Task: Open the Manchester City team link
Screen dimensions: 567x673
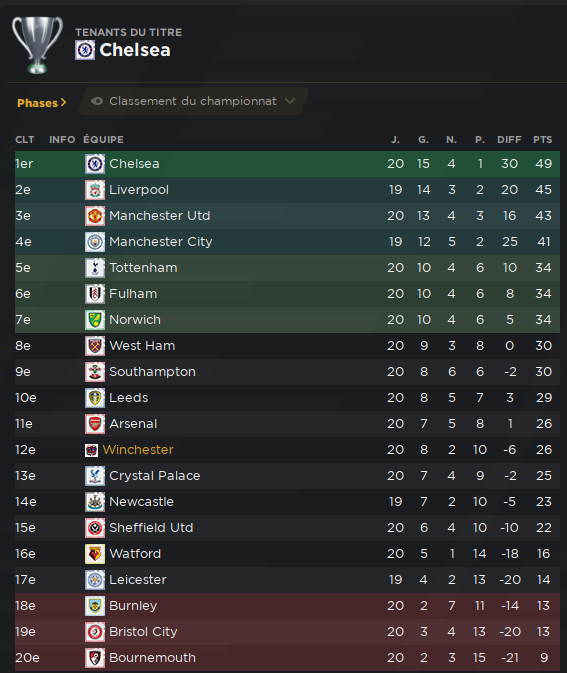Action: pos(161,242)
